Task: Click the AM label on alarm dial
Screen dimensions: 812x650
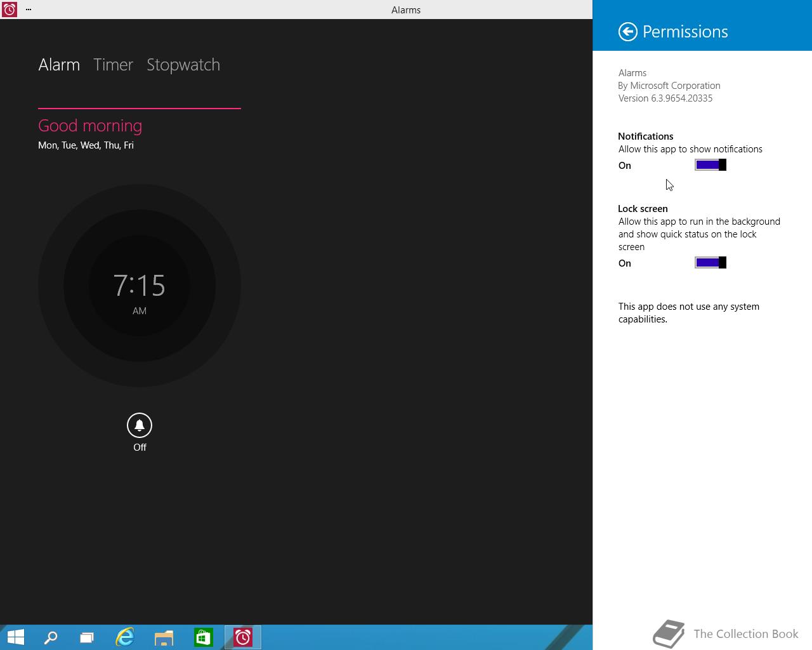Action: [140, 311]
